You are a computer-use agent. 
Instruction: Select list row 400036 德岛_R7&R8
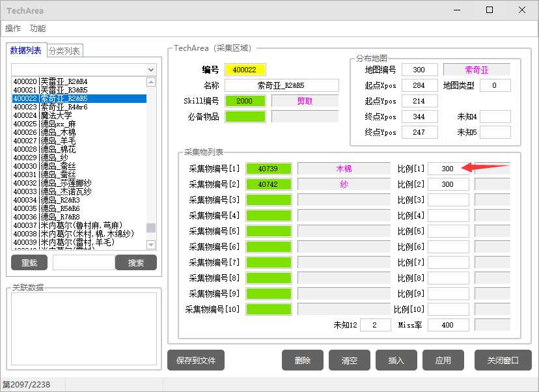(79, 217)
